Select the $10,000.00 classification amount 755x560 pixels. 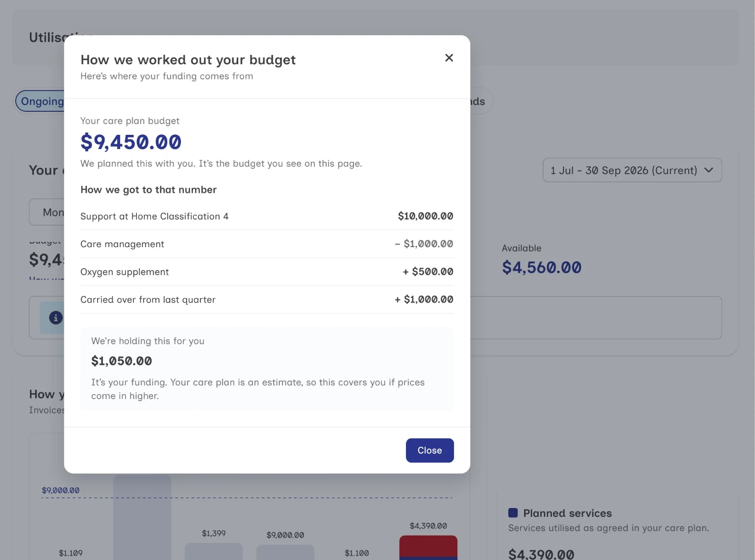[x=426, y=216]
